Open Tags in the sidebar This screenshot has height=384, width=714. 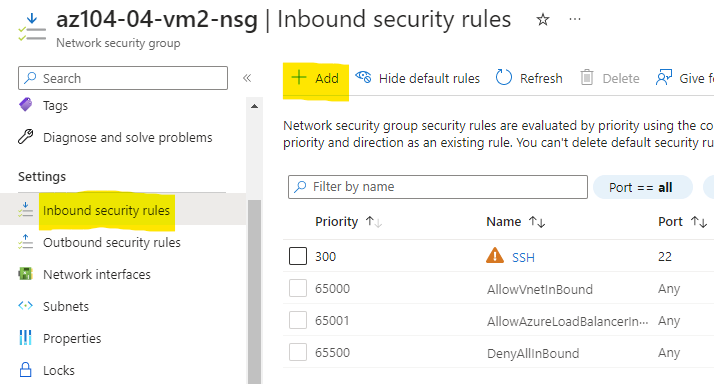[x=55, y=106]
